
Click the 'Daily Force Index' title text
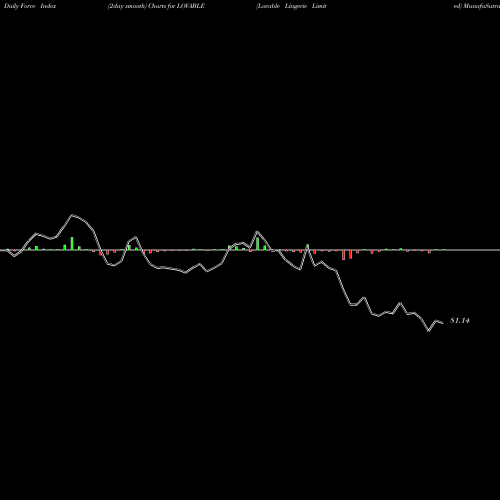pos(30,6)
